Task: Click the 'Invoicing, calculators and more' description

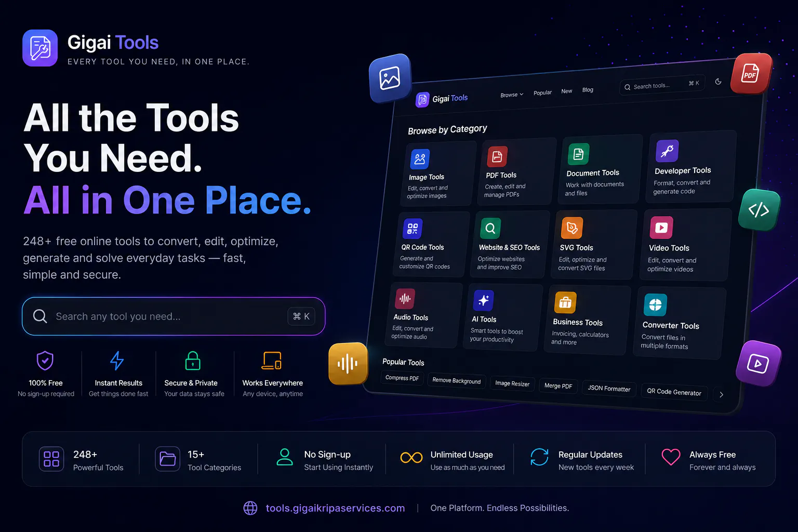Action: click(x=580, y=338)
